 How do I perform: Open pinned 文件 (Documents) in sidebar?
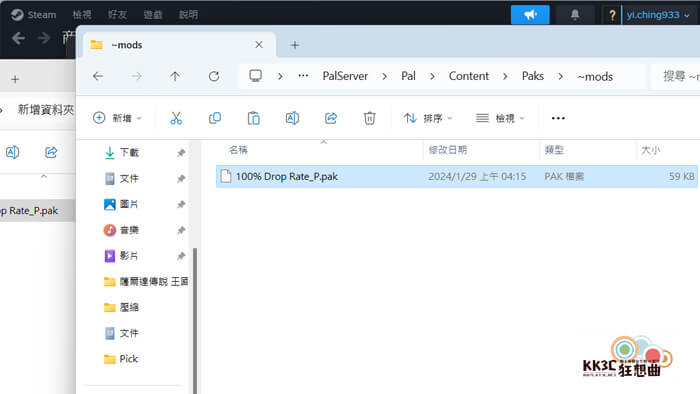coord(129,178)
